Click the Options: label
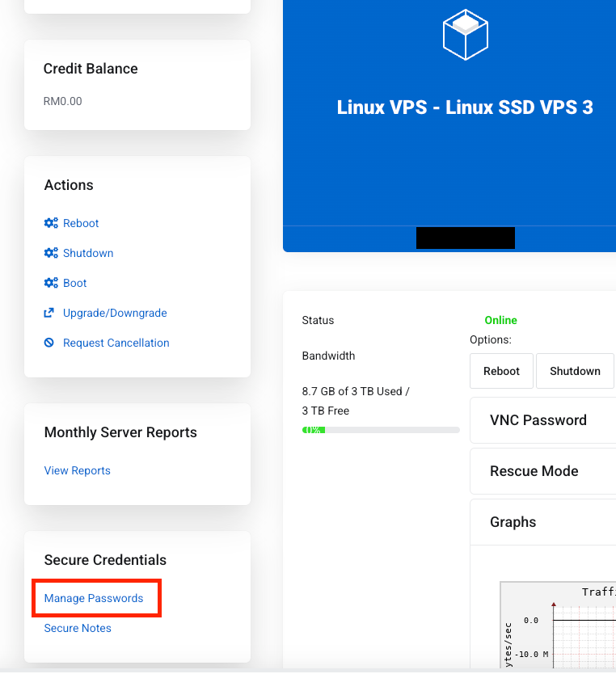Image resolution: width=616 pixels, height=674 pixels. [491, 340]
